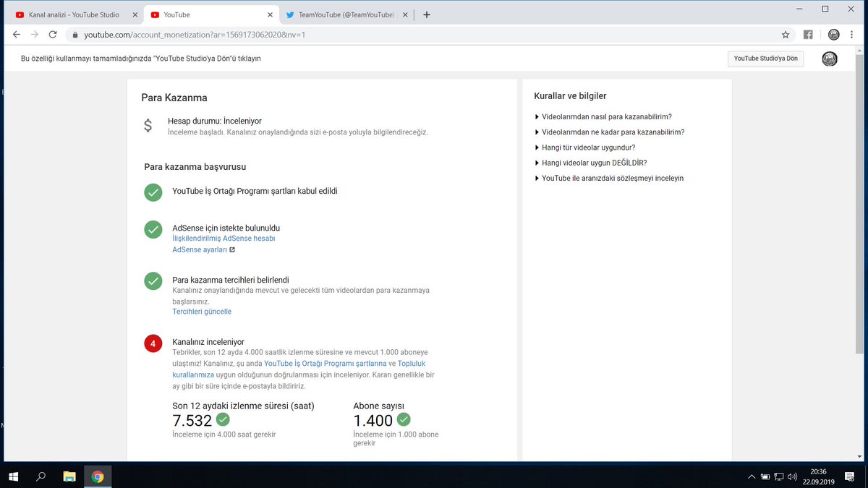Click green check next to 1.400 subscribers

tap(404, 419)
